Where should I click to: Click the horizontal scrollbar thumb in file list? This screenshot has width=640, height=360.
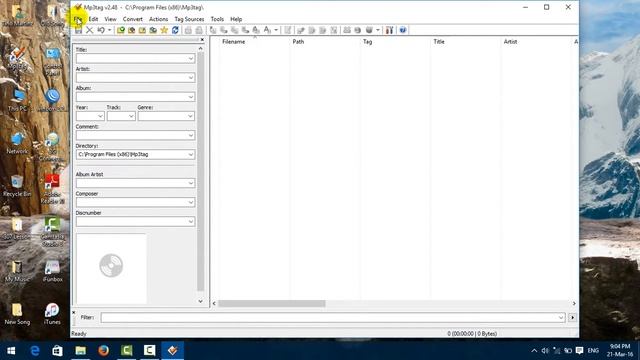tap(272, 304)
